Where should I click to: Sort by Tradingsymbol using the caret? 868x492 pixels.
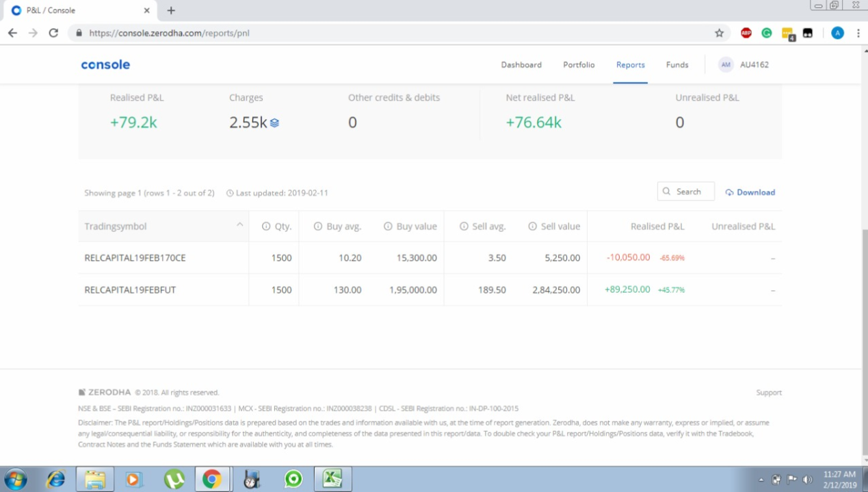click(x=239, y=224)
